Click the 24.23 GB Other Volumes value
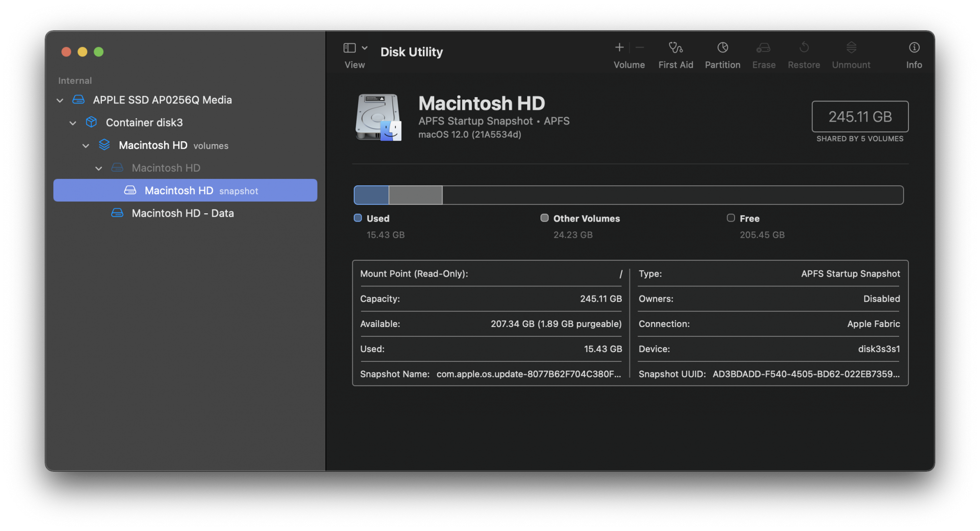This screenshot has width=980, height=531. (573, 235)
